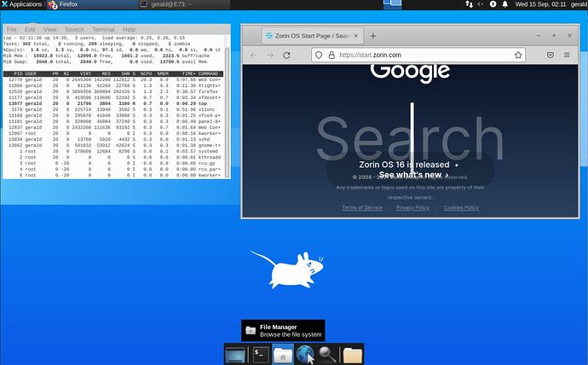Select the sshd process row
Image resolution: width=588 pixels, height=365 pixels.
(x=112, y=139)
